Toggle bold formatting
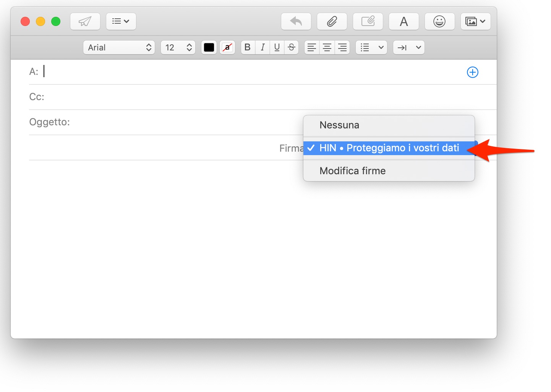The image size is (551, 392). [x=248, y=47]
